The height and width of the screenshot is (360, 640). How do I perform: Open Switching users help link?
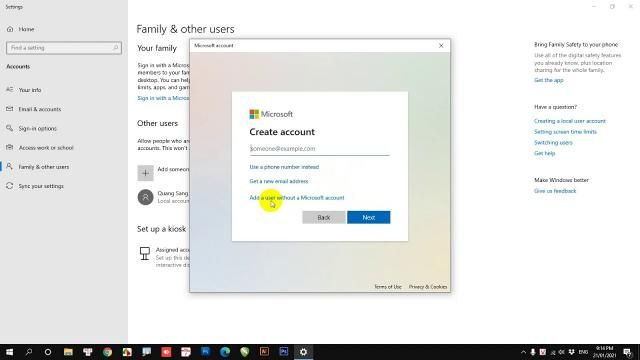[x=553, y=142]
